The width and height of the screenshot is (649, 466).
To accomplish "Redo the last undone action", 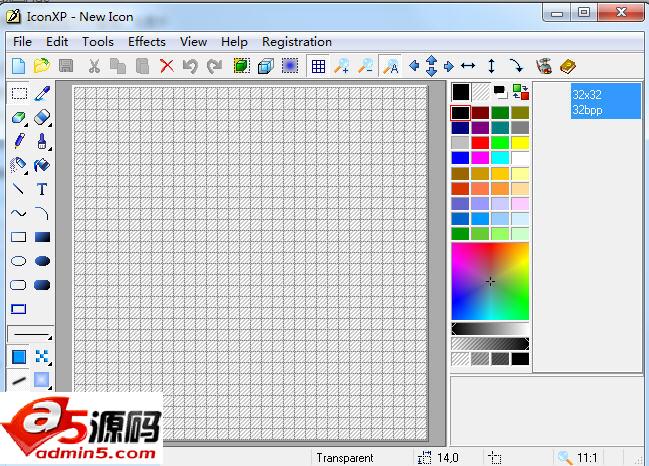I will click(x=214, y=66).
